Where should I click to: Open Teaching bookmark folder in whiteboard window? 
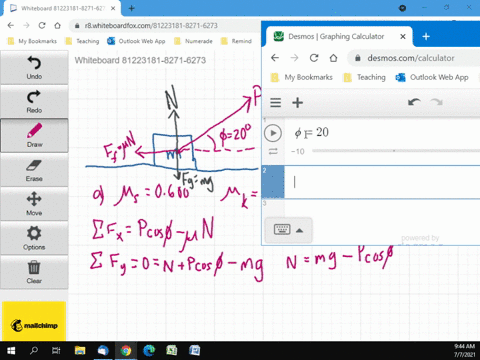coord(83,41)
